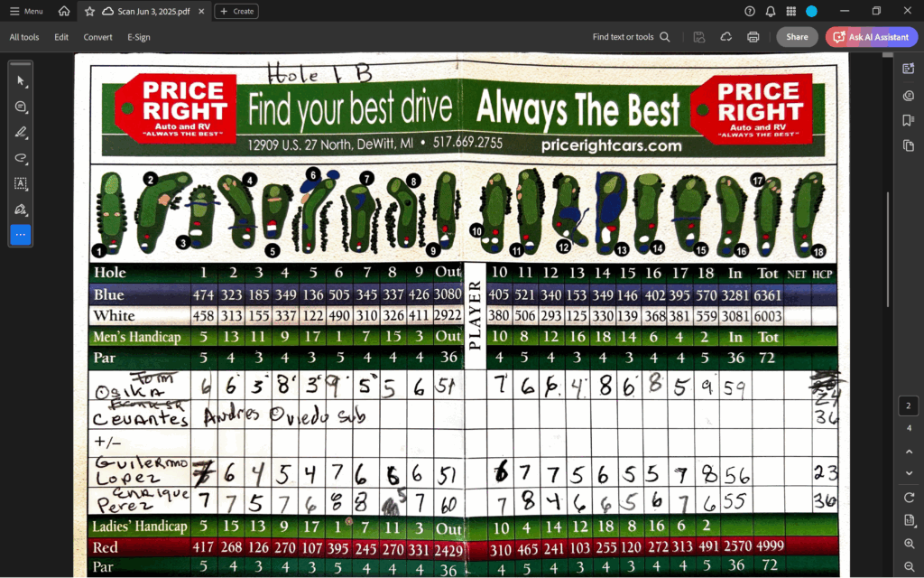Rotate the page clockwise
The image size is (924, 578).
(909, 498)
